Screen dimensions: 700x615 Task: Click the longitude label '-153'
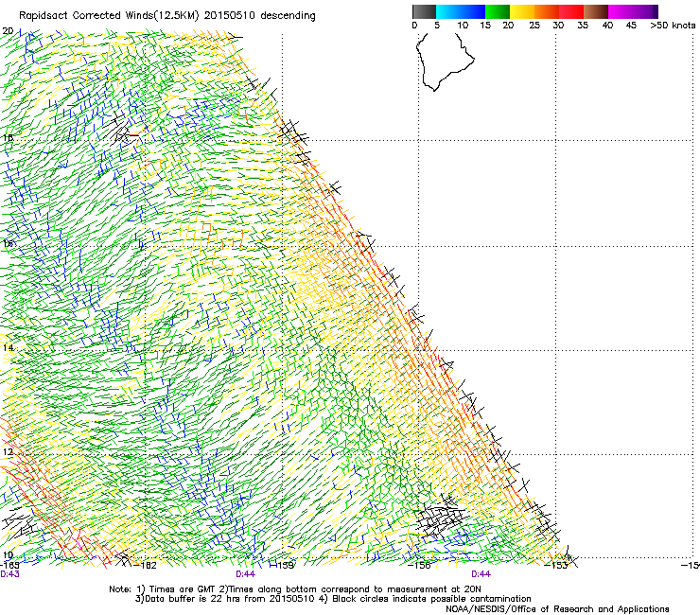click(556, 566)
